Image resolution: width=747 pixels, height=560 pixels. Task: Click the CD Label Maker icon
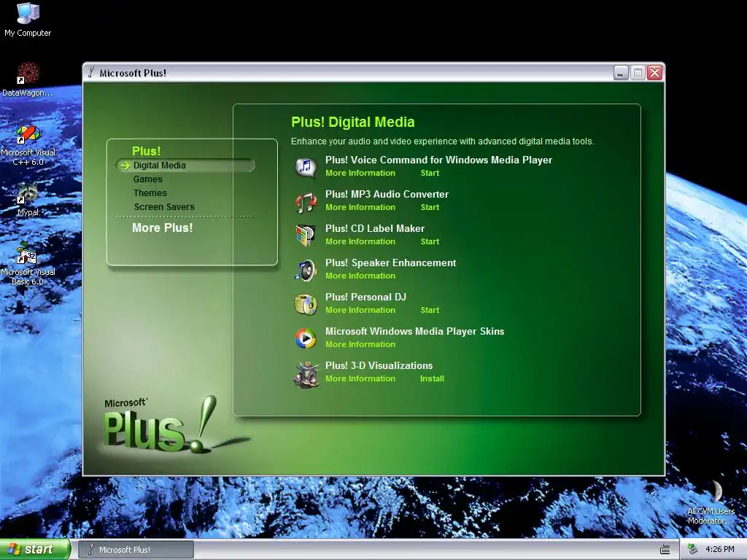(306, 236)
